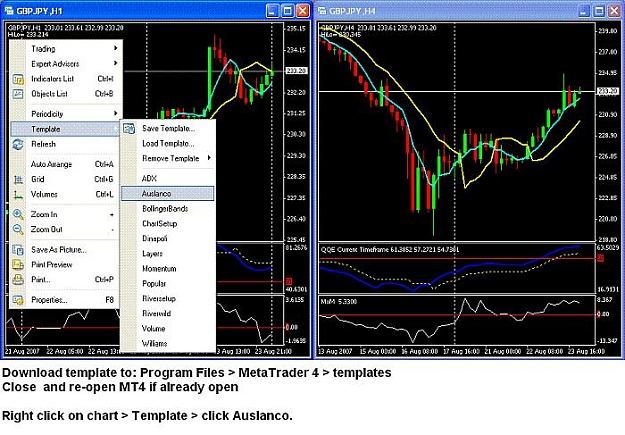The image size is (625, 435).
Task: Choose Load Template... option
Action: click(168, 144)
